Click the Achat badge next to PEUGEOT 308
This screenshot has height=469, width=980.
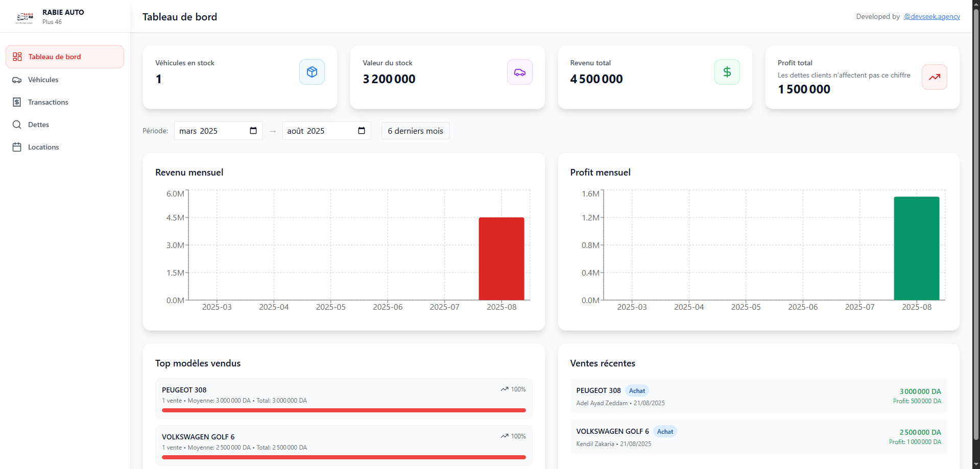[637, 391]
